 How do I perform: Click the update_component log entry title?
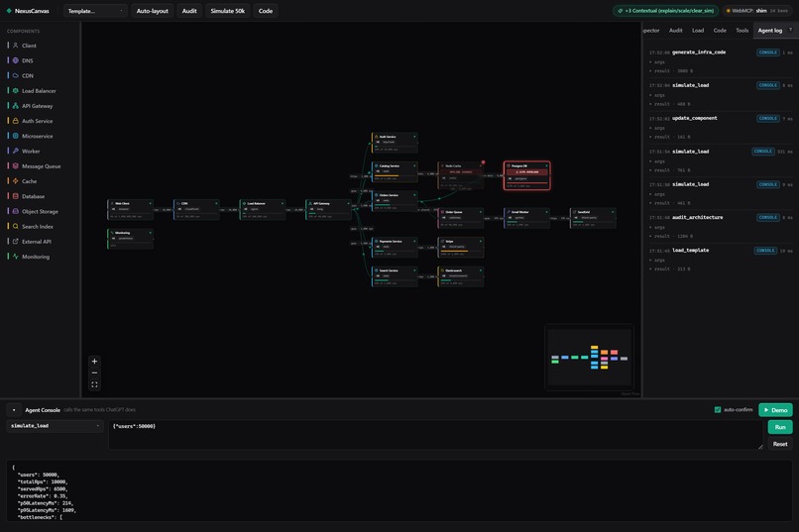click(695, 118)
